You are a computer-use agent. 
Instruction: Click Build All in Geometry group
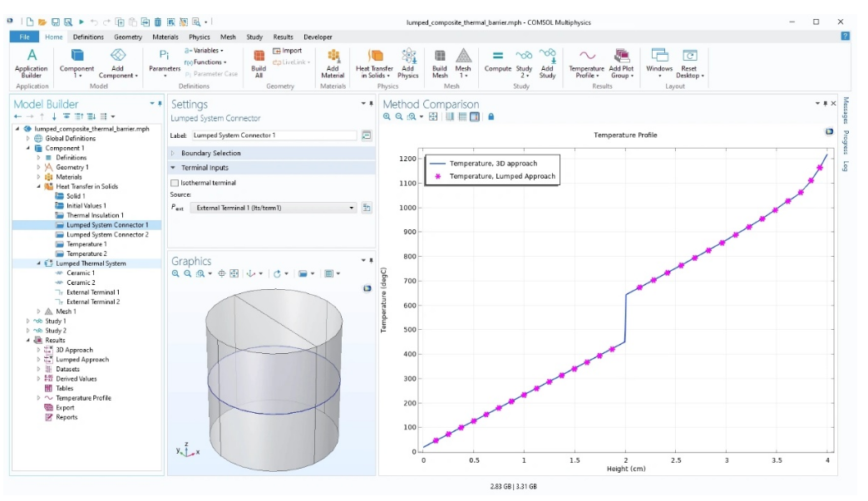(x=259, y=63)
